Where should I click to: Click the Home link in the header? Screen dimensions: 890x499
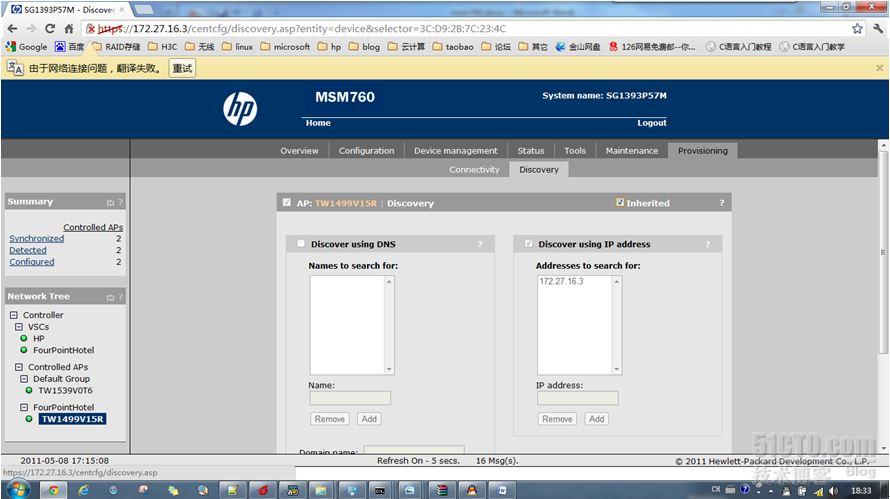(x=318, y=123)
